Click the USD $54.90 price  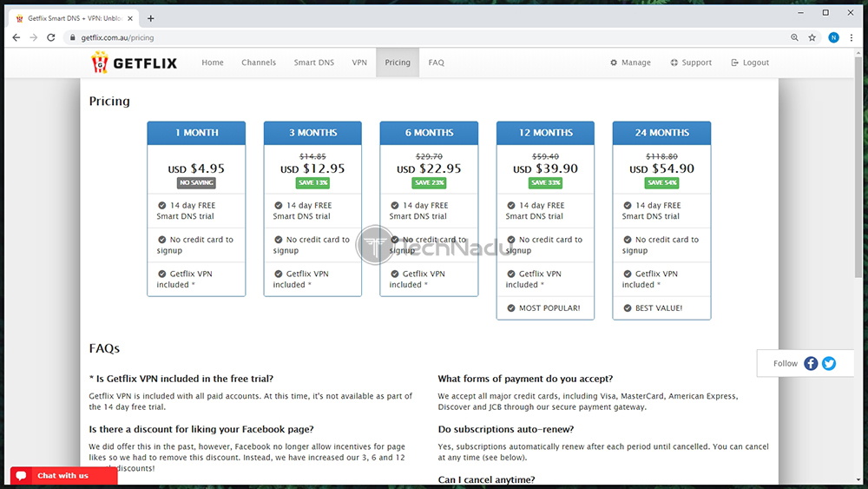click(661, 169)
